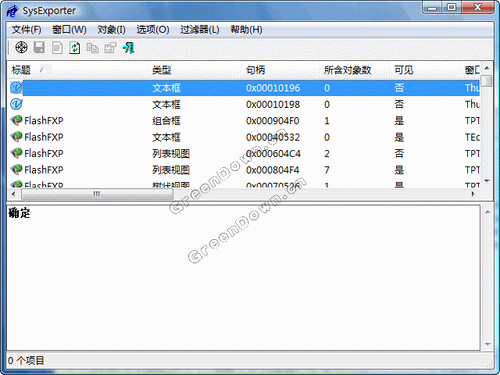This screenshot has width=500, height=375.
Task: Click 否 visible cell in row 0x000604C4
Action: tap(399, 153)
